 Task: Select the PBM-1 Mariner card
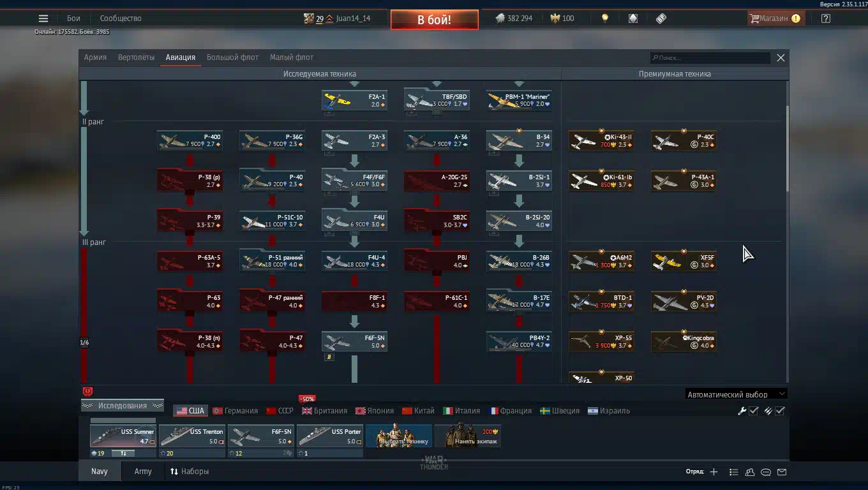pyautogui.click(x=519, y=100)
